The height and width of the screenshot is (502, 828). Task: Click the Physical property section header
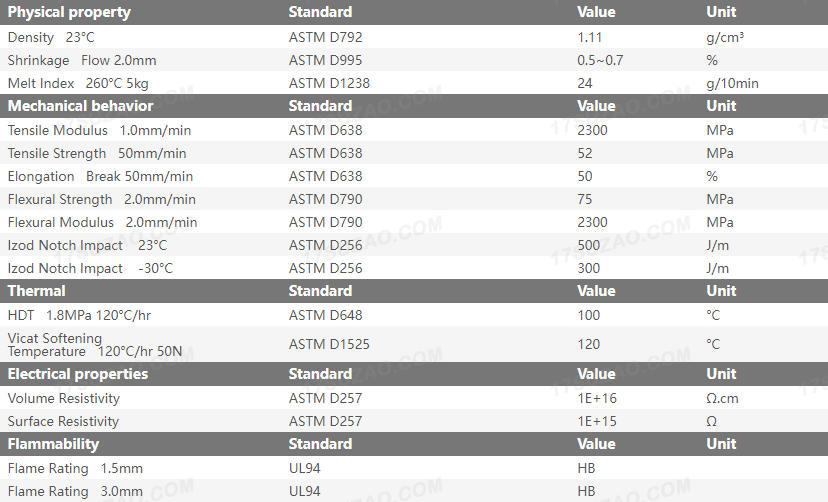pyautogui.click(x=69, y=13)
